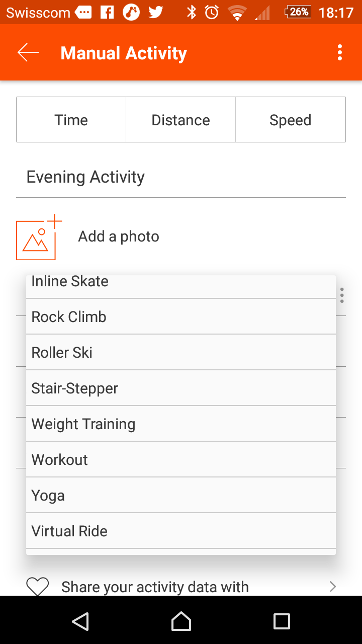Select the Speed field
Image resolution: width=362 pixels, height=644 pixels.
coord(291,120)
